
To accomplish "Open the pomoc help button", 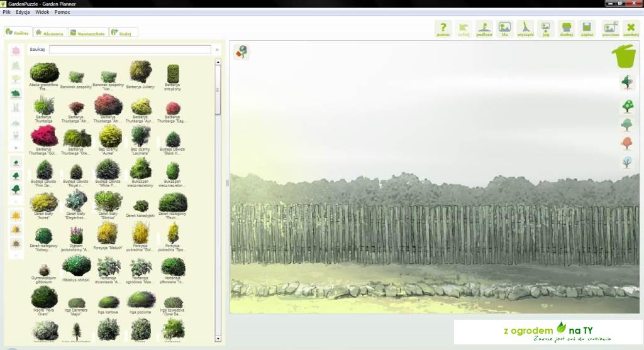I will [x=443, y=29].
